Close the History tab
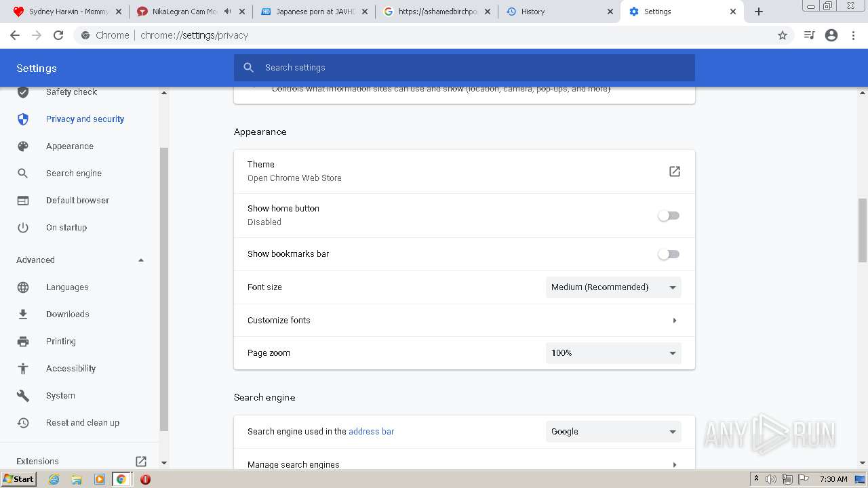Screen dimensions: 868x488 (610, 12)
